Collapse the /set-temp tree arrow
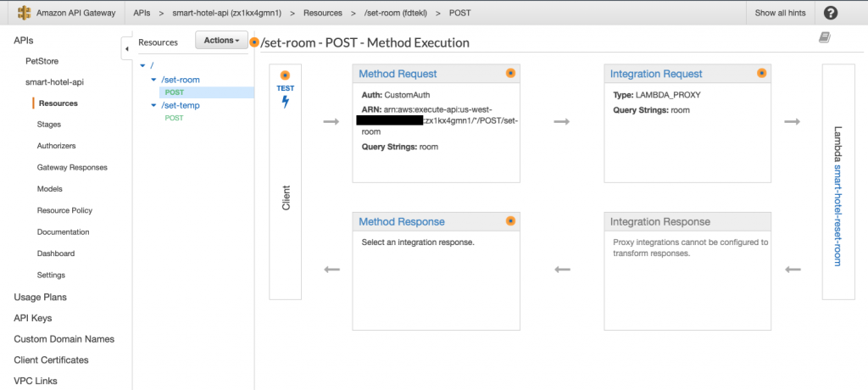This screenshot has width=868, height=390. [154, 105]
